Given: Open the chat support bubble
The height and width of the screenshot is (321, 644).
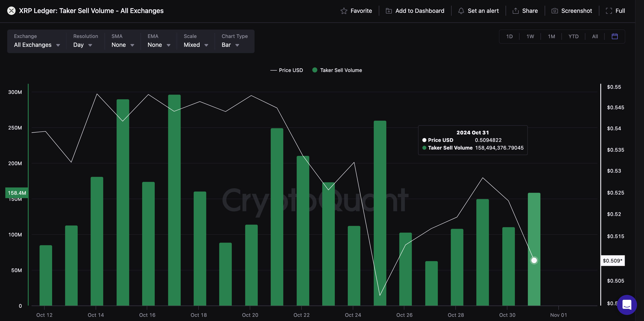Looking at the screenshot, I should [627, 305].
